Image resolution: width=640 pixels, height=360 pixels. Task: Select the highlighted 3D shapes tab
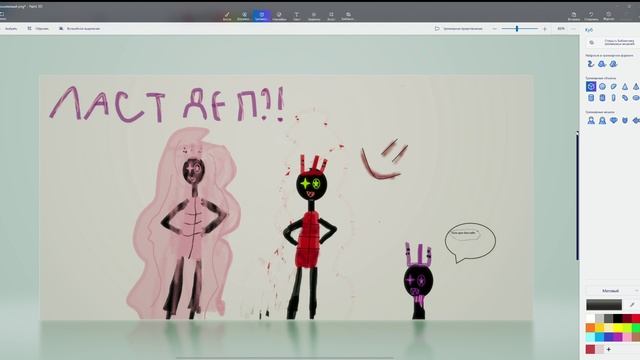261,16
